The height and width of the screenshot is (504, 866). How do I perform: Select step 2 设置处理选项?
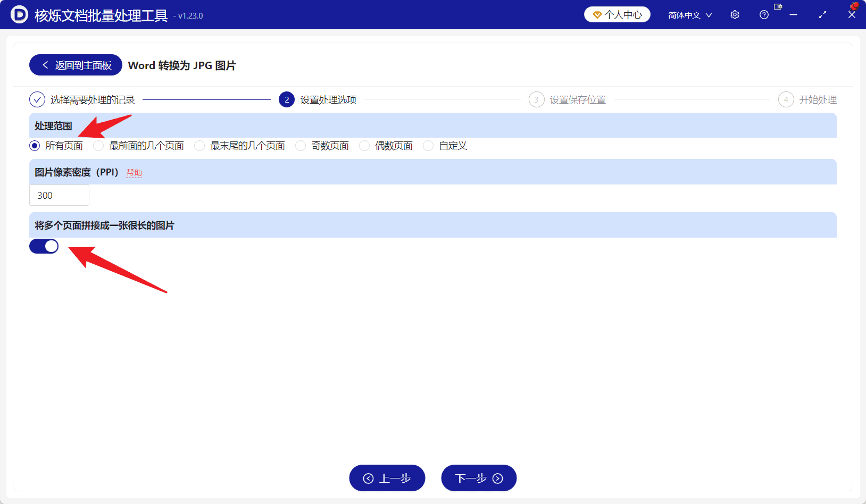click(x=318, y=99)
